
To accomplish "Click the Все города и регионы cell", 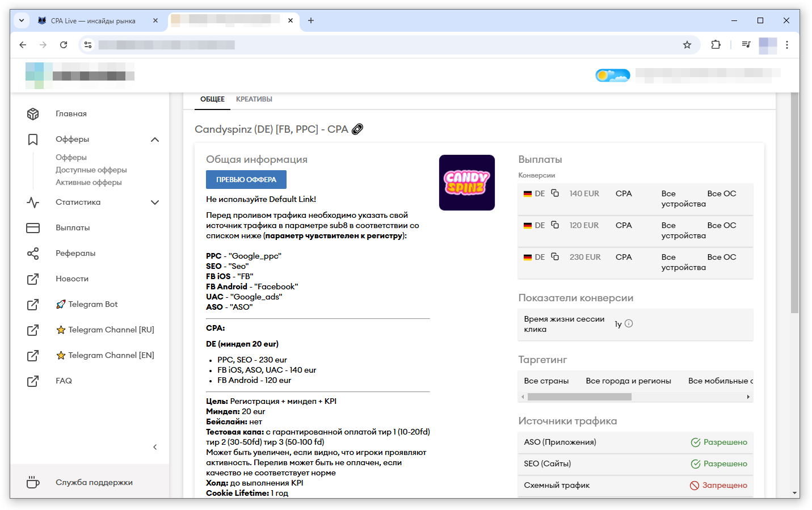I will click(x=629, y=381).
